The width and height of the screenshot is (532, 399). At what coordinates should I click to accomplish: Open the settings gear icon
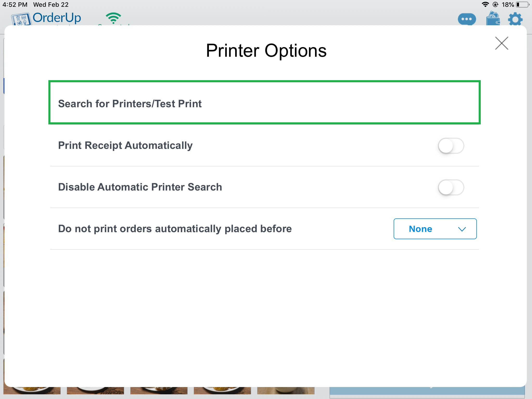(515, 19)
